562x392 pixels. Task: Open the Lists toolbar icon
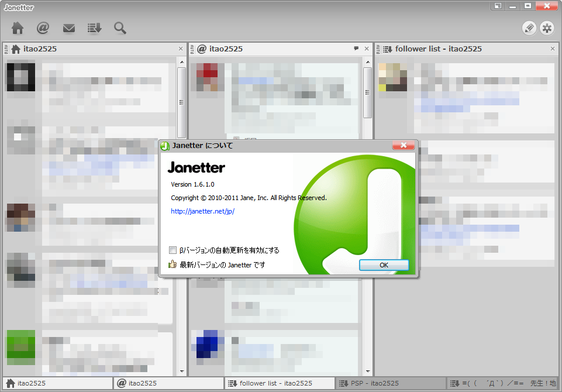click(x=94, y=28)
